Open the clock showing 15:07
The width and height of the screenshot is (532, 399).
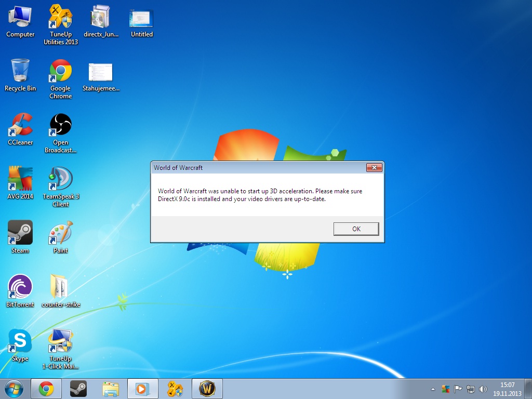click(x=507, y=389)
